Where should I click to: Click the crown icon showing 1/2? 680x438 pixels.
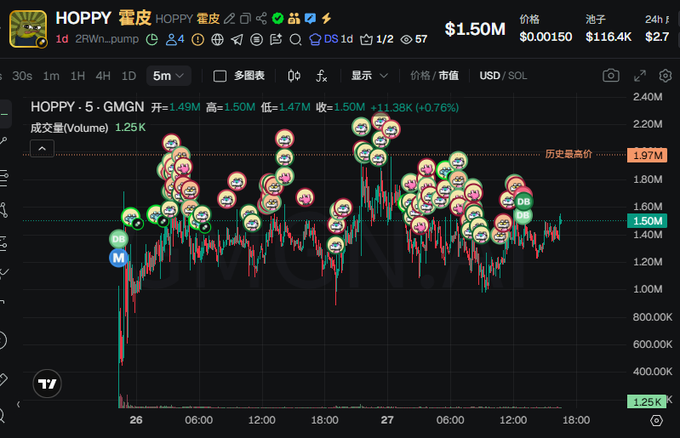point(376,39)
